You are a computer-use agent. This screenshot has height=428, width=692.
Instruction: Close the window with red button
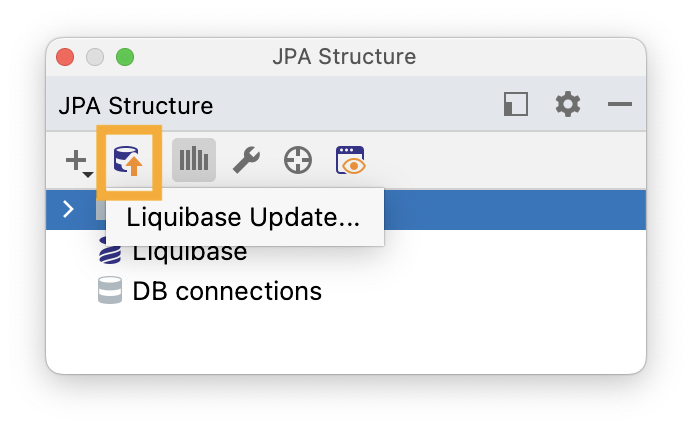pyautogui.click(x=65, y=57)
